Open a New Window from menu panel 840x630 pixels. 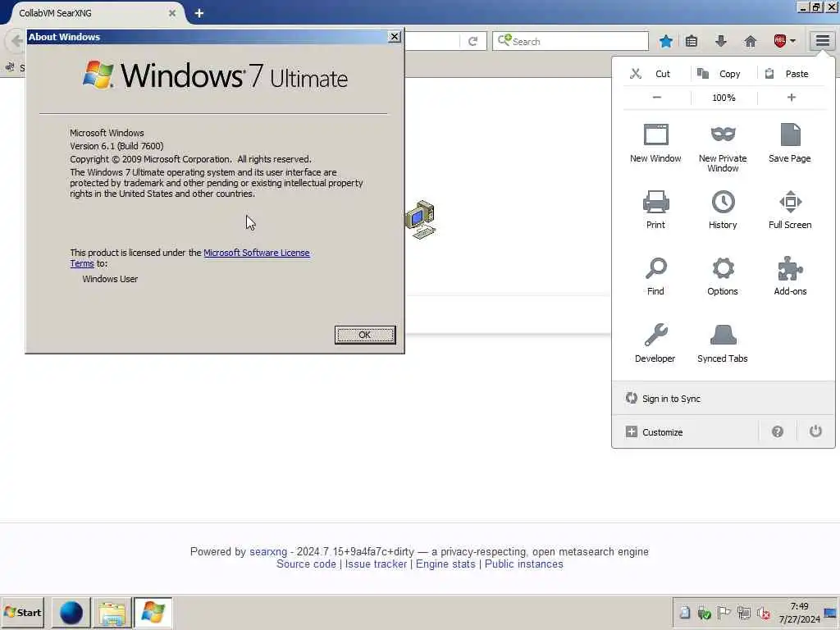click(x=655, y=143)
